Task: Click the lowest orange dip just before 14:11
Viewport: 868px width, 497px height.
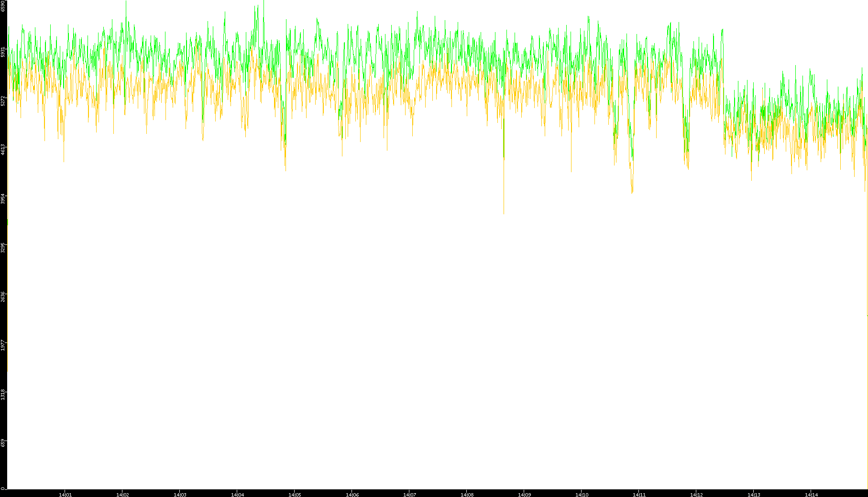Action: [x=632, y=191]
